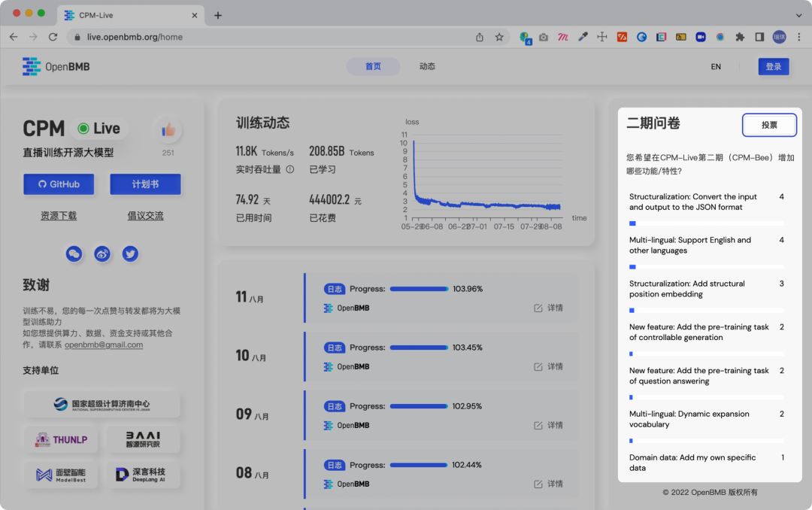Screen dimensions: 812x510
Task: Switch to the 动态 tab
Action: click(427, 66)
